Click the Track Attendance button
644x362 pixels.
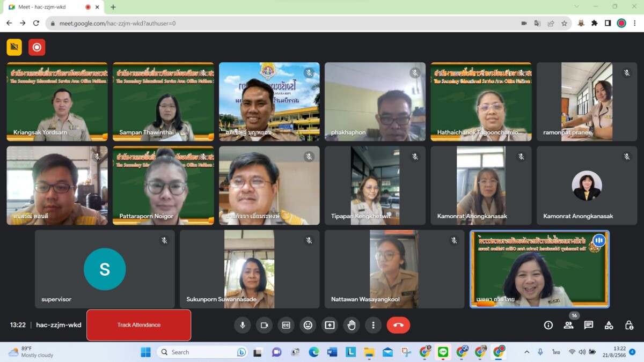139,325
